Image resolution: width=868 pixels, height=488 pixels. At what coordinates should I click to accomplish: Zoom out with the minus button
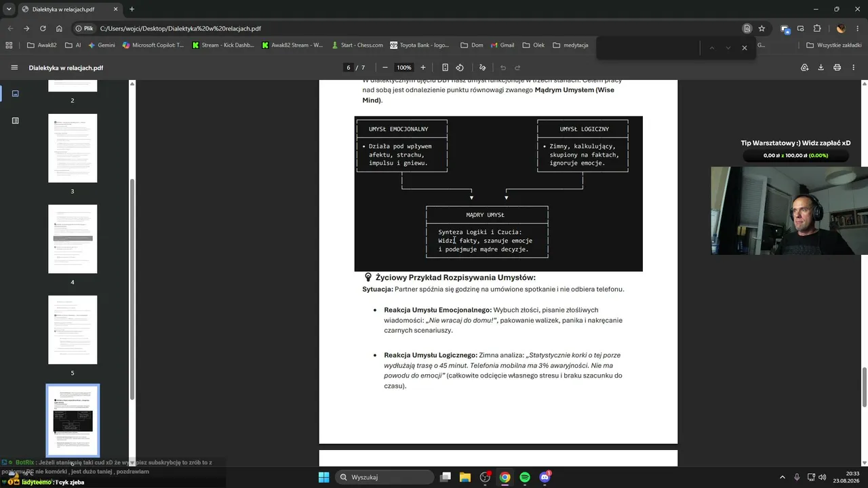pos(385,68)
